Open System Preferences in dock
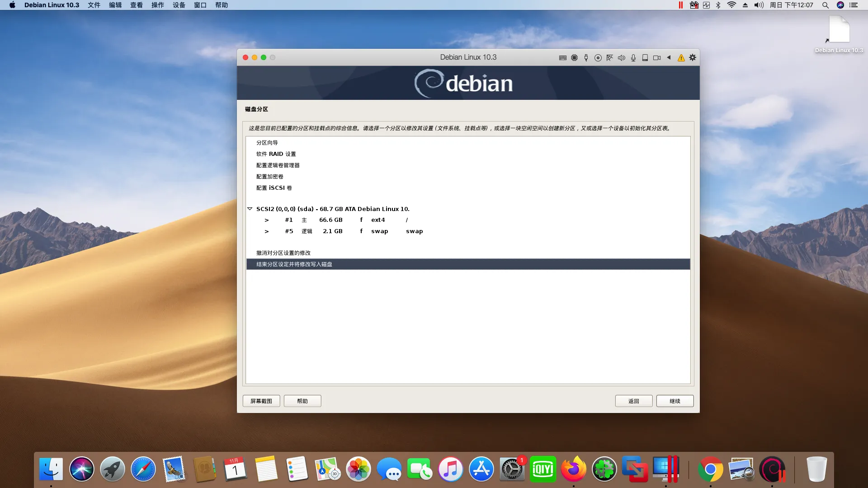Viewport: 868px width, 488px height. tap(512, 469)
